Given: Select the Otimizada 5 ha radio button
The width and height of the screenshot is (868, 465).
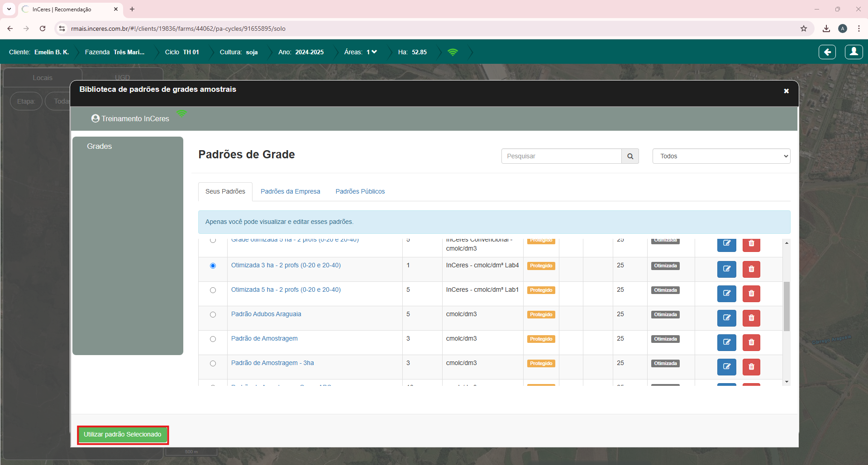Looking at the screenshot, I should coord(213,290).
